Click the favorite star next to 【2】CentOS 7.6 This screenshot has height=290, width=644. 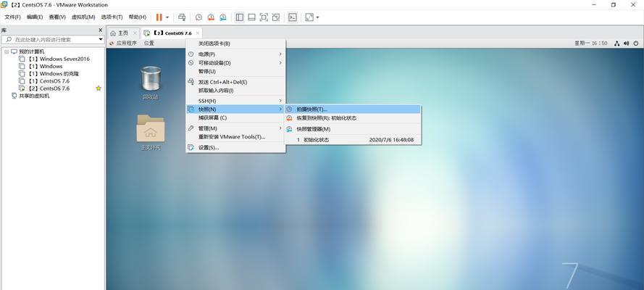(x=99, y=88)
